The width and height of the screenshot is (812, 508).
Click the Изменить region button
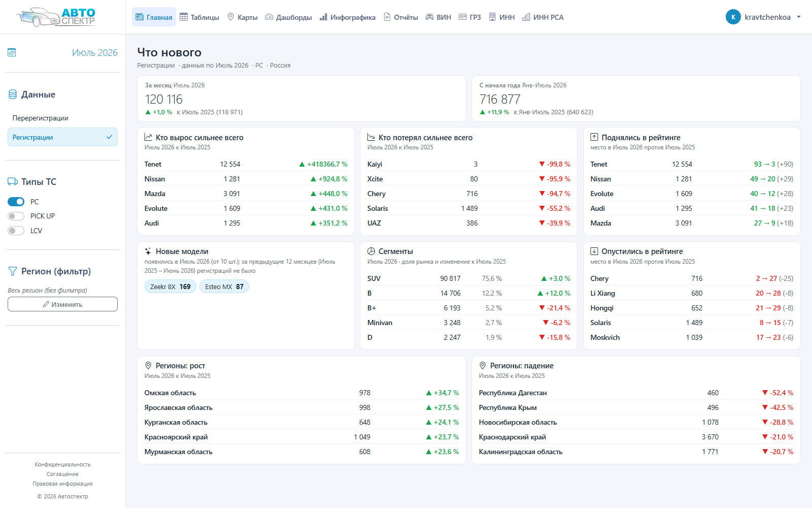62,304
